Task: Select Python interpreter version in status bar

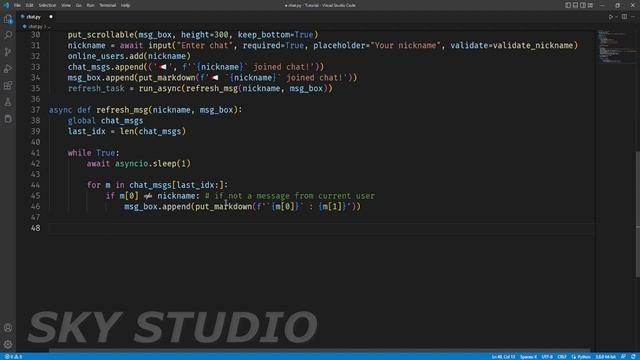Action: (606, 357)
